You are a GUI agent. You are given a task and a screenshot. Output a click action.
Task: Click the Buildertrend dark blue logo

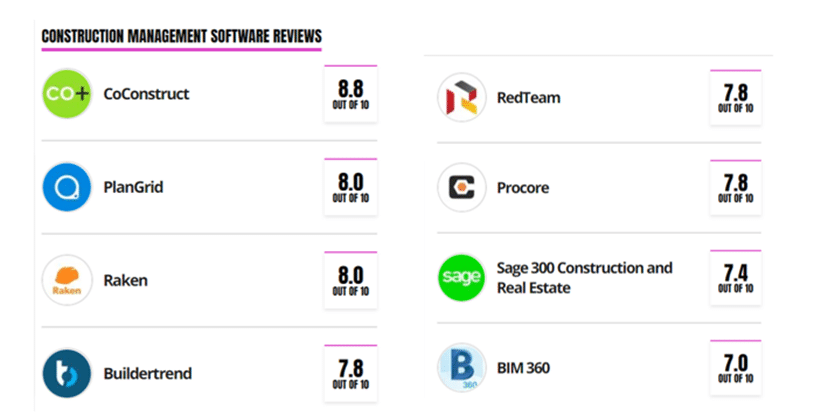point(67,373)
